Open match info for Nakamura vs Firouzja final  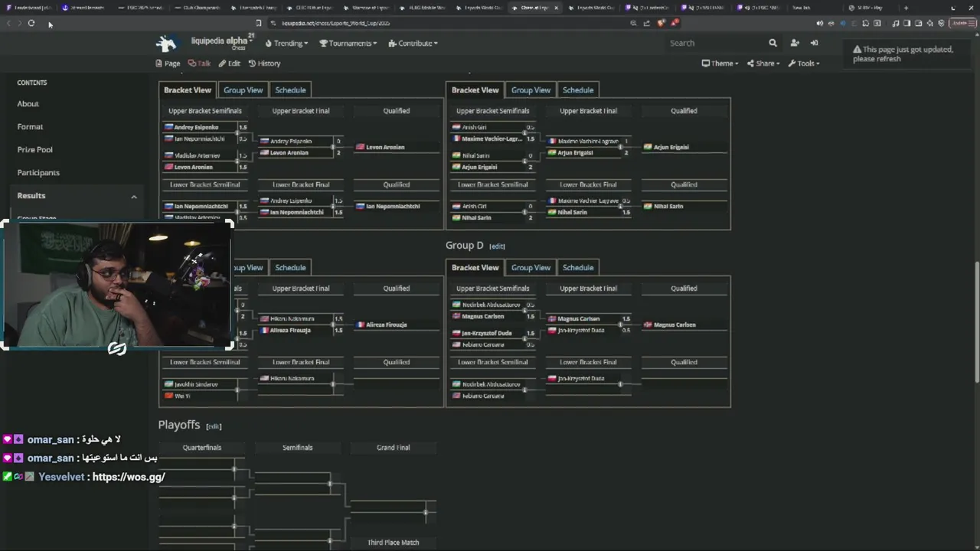coord(333,324)
